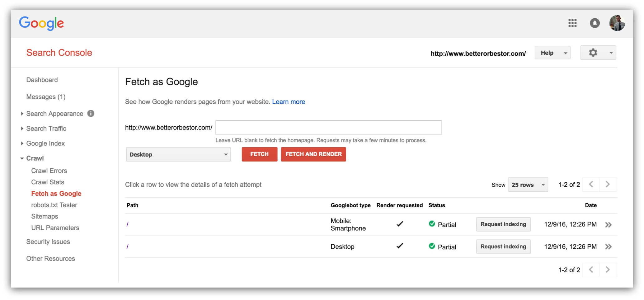Open details arrow for Mobile Smartphone row
Image resolution: width=644 pixels, height=300 pixels.
click(x=608, y=225)
